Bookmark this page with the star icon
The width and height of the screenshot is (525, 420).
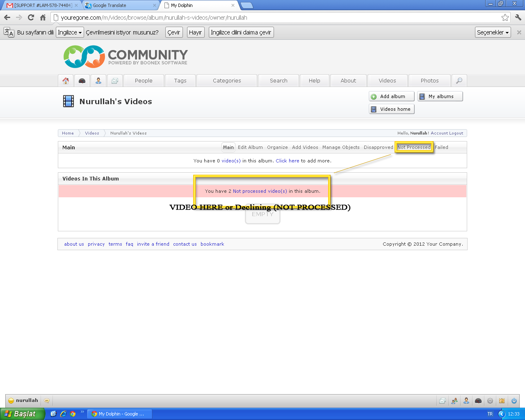505,18
